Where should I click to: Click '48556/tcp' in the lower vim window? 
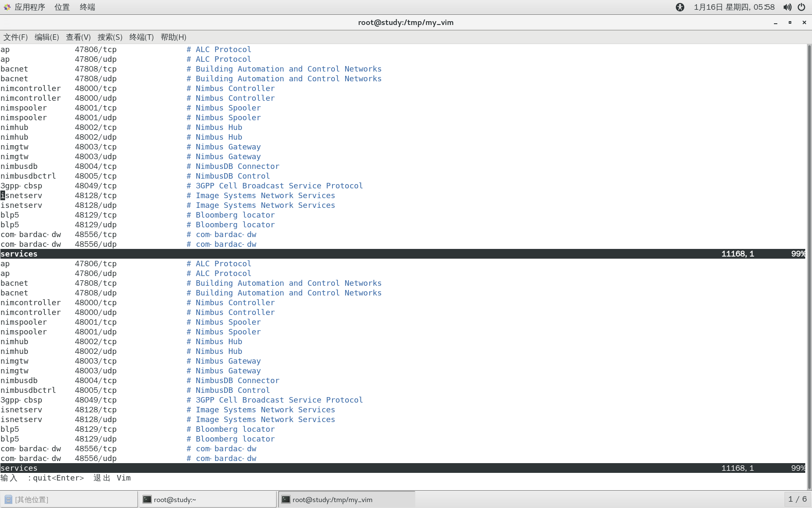(96, 449)
